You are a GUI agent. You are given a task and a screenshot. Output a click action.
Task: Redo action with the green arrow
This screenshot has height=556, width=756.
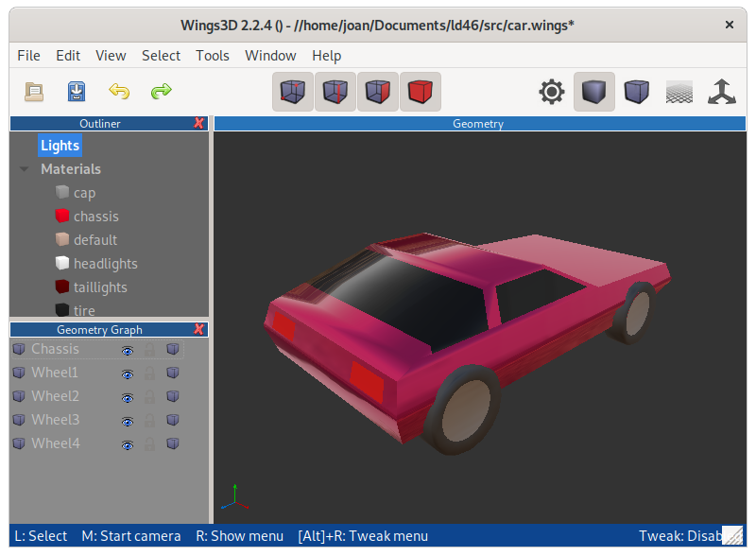click(161, 91)
